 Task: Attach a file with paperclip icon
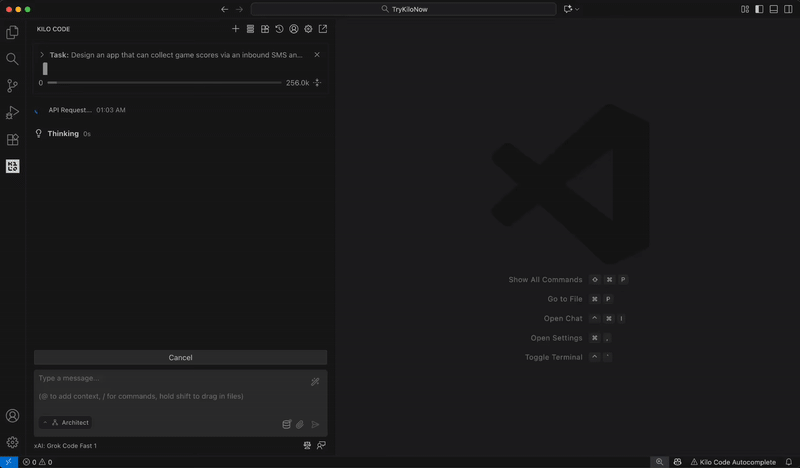coord(300,424)
